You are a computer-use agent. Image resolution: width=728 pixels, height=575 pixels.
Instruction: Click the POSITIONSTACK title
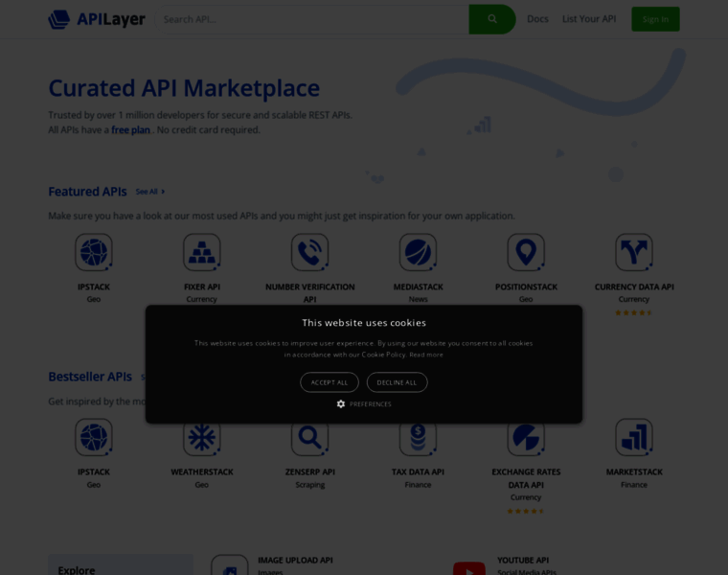coord(526,287)
